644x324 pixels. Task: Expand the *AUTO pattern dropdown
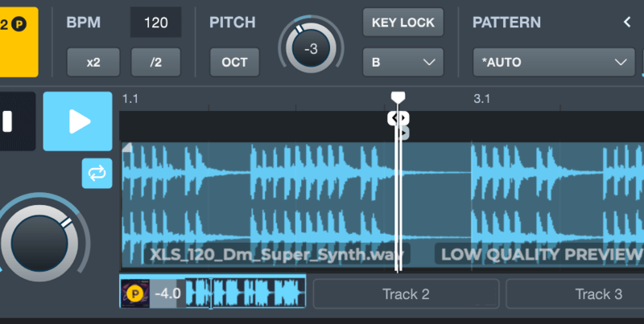(x=554, y=62)
